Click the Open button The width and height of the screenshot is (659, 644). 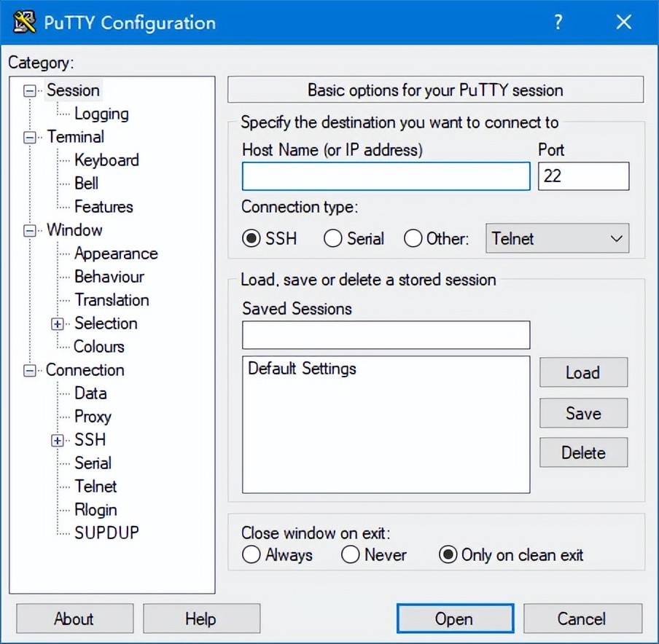453,619
